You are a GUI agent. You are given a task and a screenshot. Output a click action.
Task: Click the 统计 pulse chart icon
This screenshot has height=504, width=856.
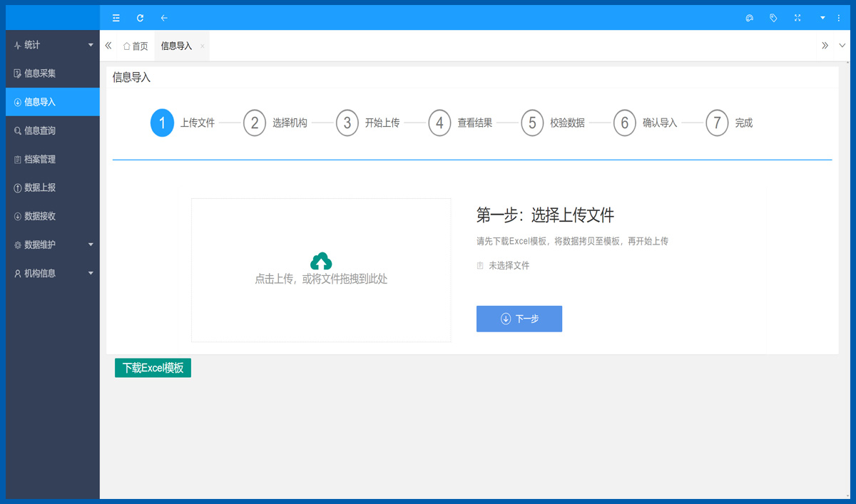click(x=18, y=45)
